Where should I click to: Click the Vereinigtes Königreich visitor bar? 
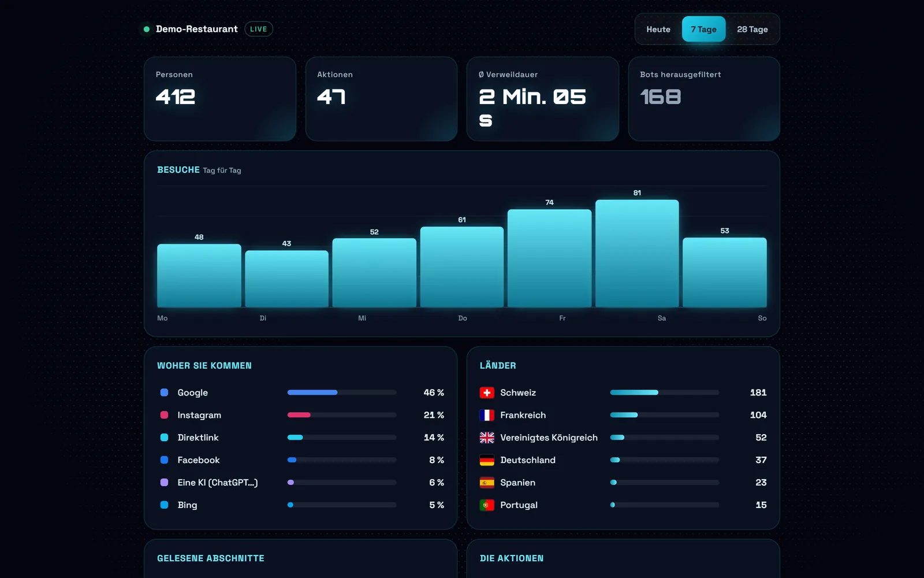[x=665, y=438]
